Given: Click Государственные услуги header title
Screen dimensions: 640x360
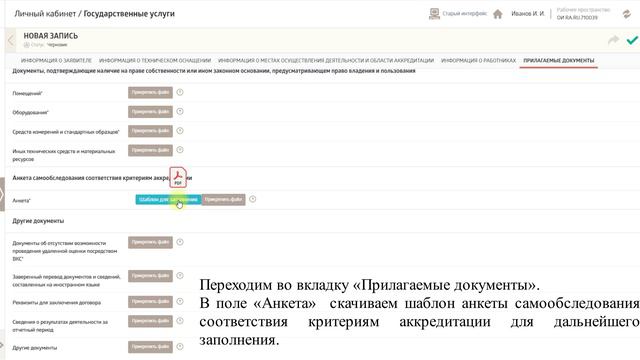Looking at the screenshot, I should pyautogui.click(x=129, y=13).
